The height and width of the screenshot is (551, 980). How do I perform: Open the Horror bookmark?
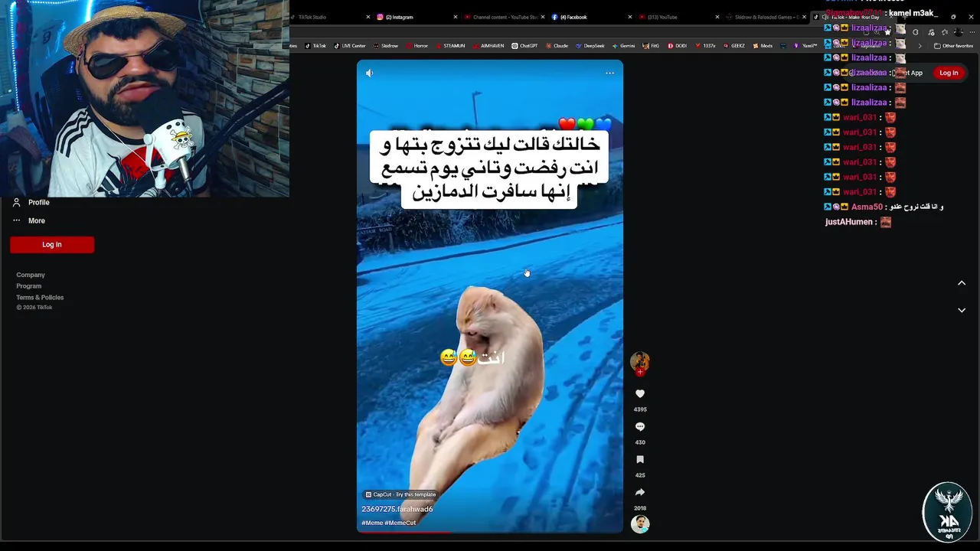[417, 46]
